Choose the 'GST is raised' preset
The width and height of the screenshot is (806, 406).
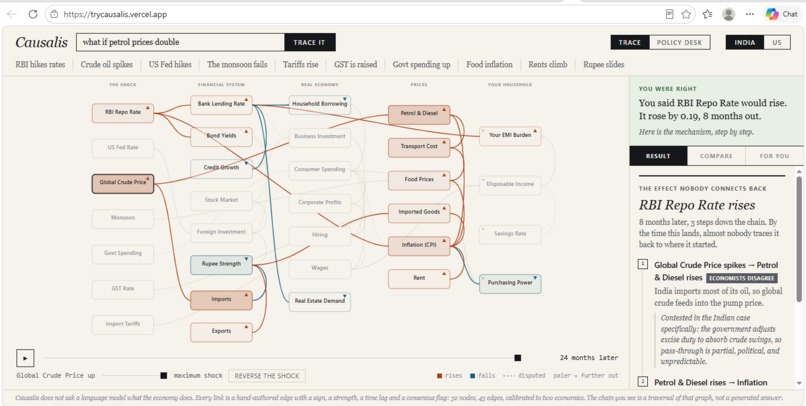tap(355, 64)
